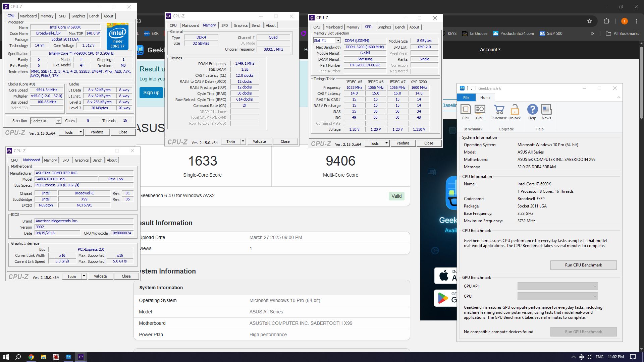Open the notification center icon

[633, 357]
